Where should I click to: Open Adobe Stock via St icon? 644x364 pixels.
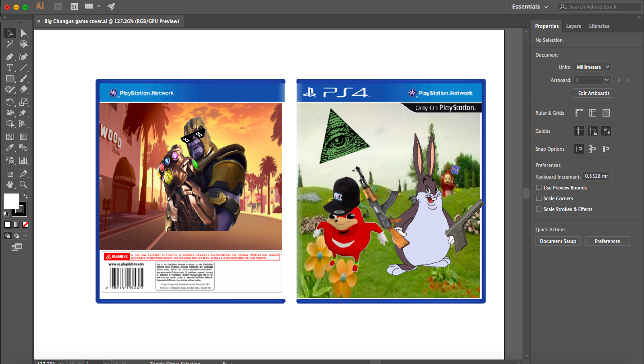(x=74, y=7)
